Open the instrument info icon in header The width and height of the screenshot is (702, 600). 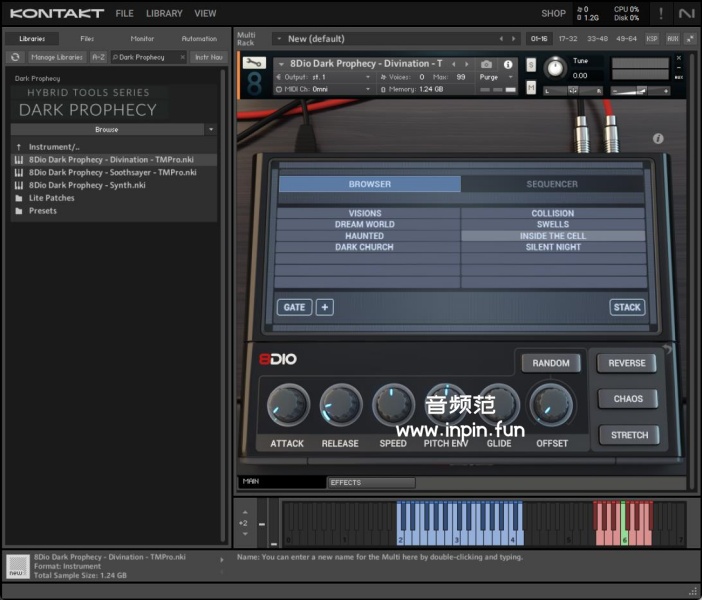[507, 64]
